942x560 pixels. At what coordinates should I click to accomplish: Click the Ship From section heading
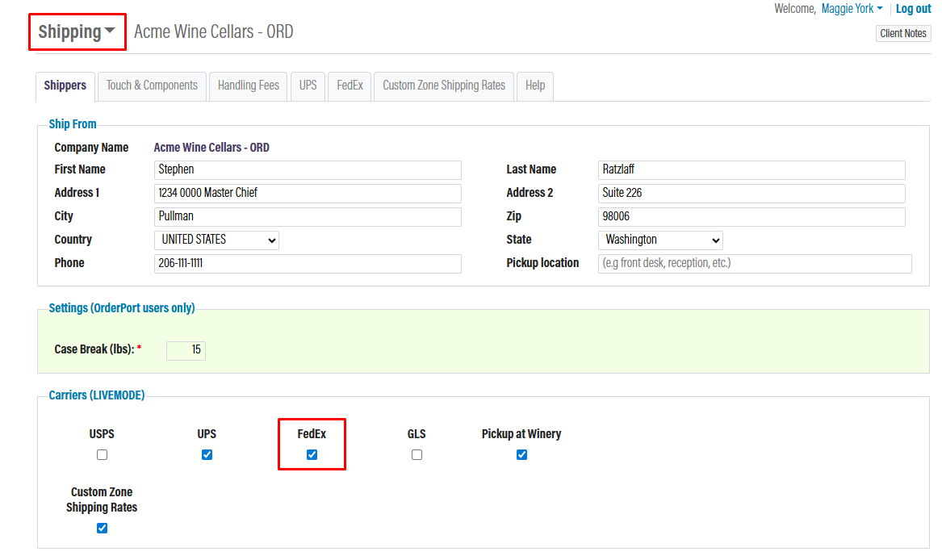coord(73,124)
